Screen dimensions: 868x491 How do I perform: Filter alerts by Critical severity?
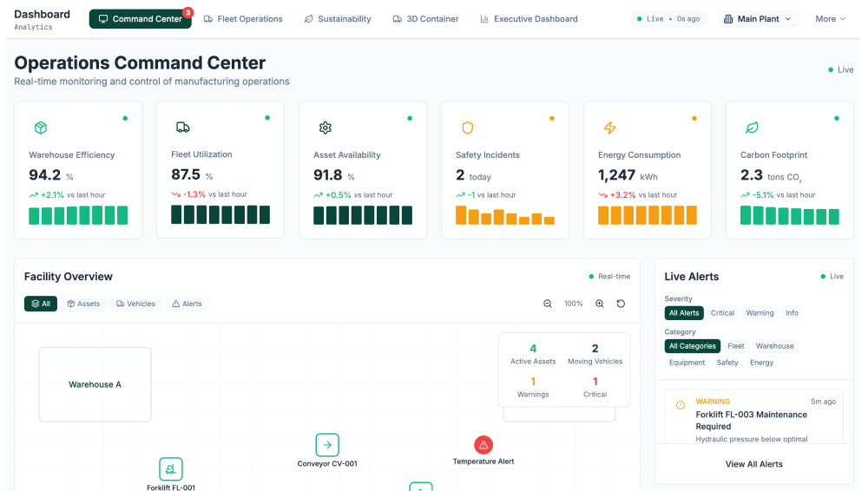pos(722,313)
